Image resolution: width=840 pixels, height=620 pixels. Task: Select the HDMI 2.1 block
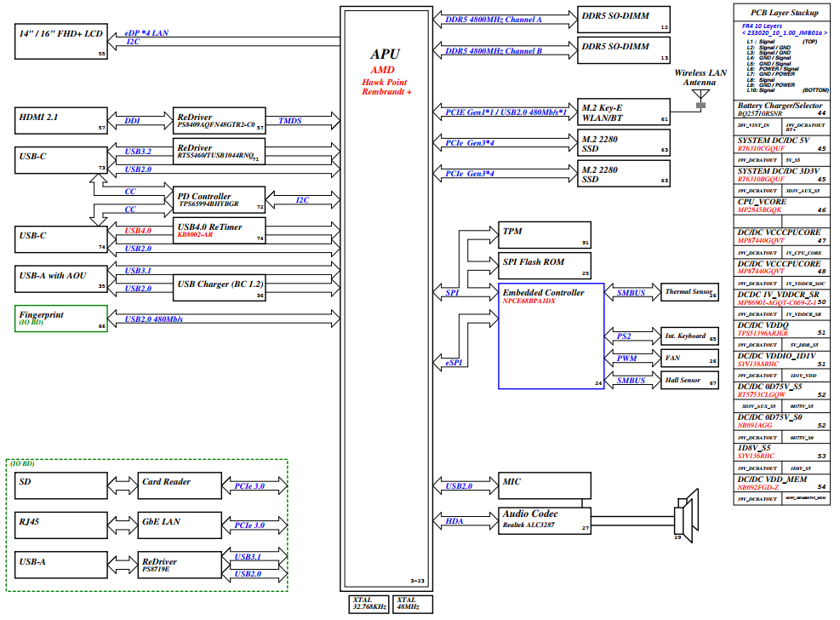click(x=61, y=121)
